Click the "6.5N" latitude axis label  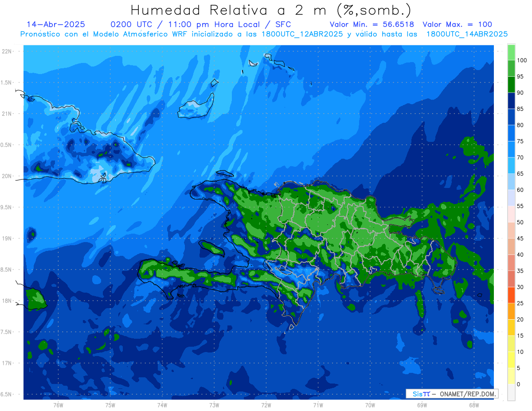[7, 394]
